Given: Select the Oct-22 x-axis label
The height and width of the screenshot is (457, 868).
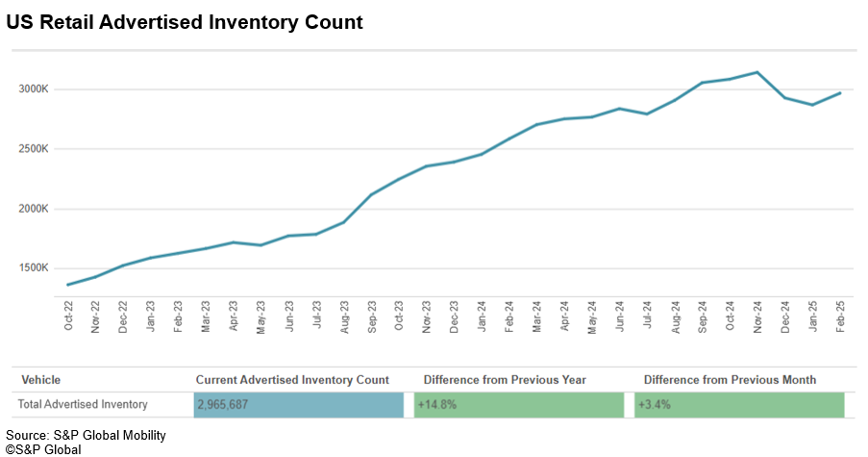Looking at the screenshot, I should [x=68, y=317].
